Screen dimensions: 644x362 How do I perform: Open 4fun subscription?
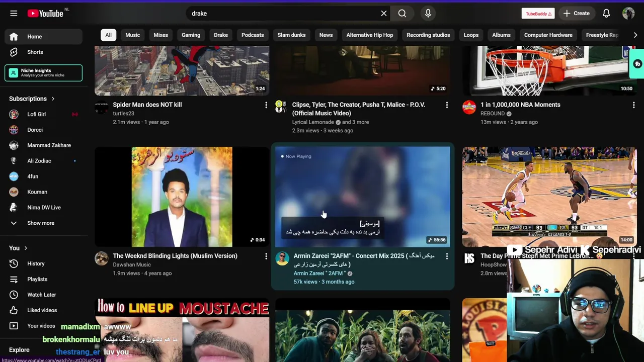(43, 176)
